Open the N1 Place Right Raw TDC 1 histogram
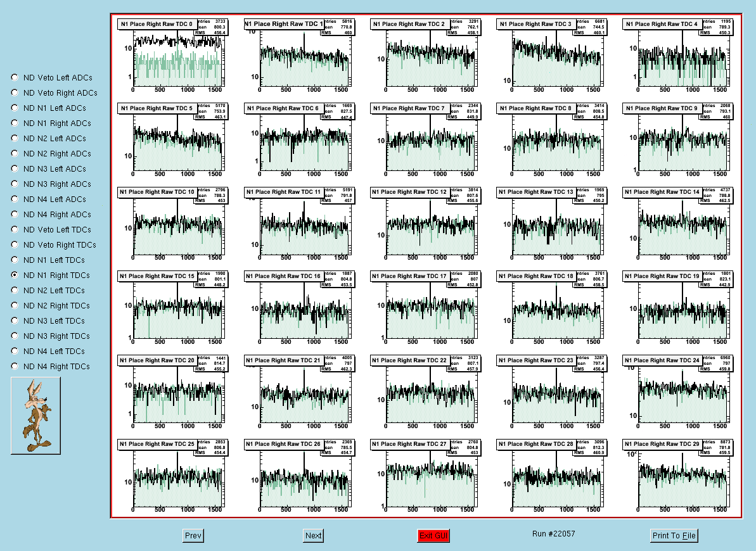 (x=298, y=54)
